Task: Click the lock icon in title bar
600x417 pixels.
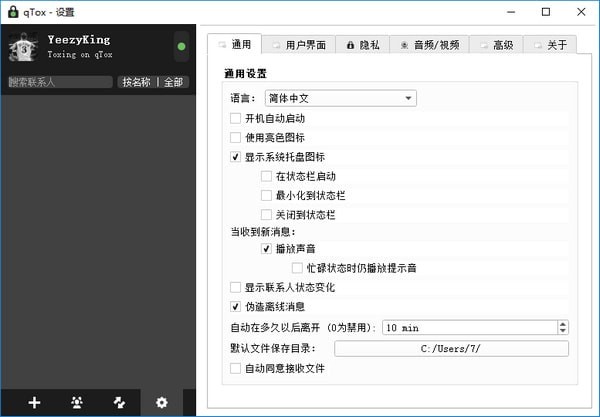Action: click(13, 12)
